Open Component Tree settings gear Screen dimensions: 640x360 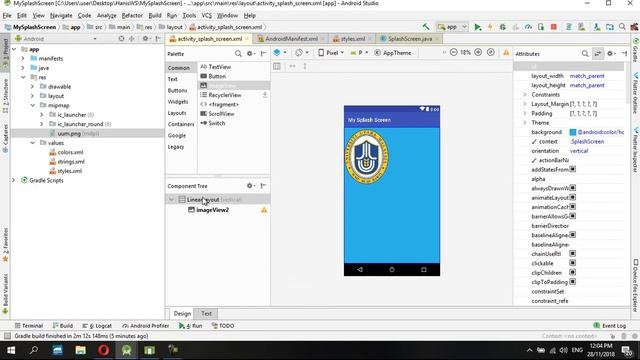tap(250, 186)
